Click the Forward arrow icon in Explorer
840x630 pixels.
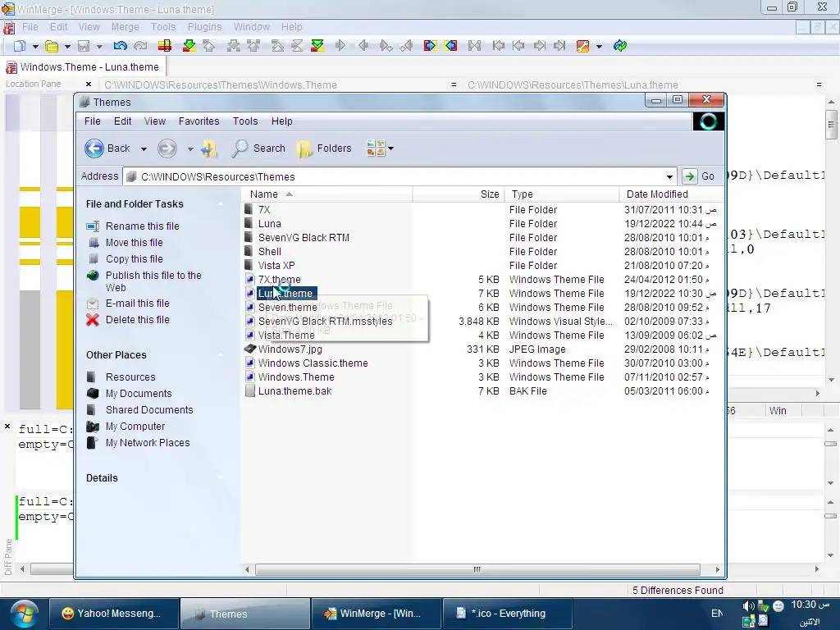coord(167,148)
